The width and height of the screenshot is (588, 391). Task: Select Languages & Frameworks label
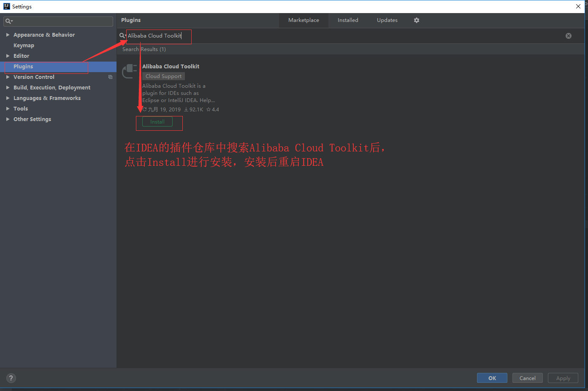pos(47,98)
